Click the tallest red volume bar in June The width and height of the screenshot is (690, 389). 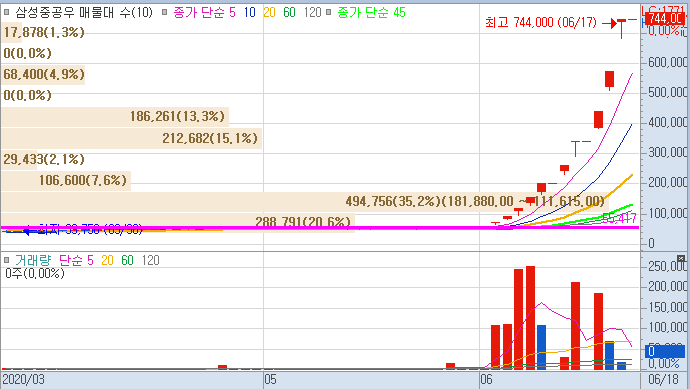coord(531,318)
